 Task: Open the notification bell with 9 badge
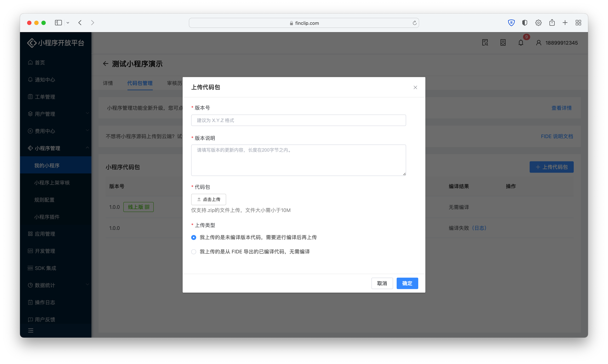[x=521, y=43]
